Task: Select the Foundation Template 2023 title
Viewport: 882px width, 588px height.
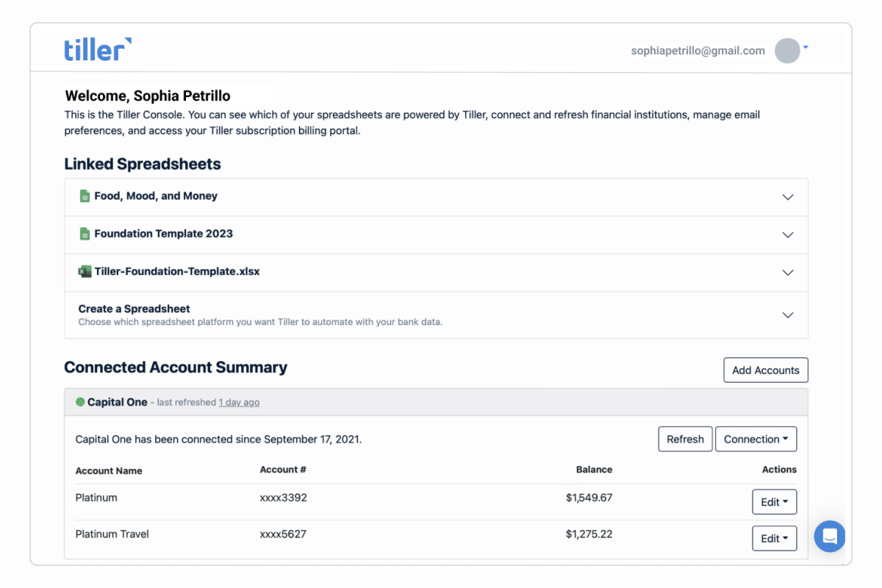Action: [163, 234]
